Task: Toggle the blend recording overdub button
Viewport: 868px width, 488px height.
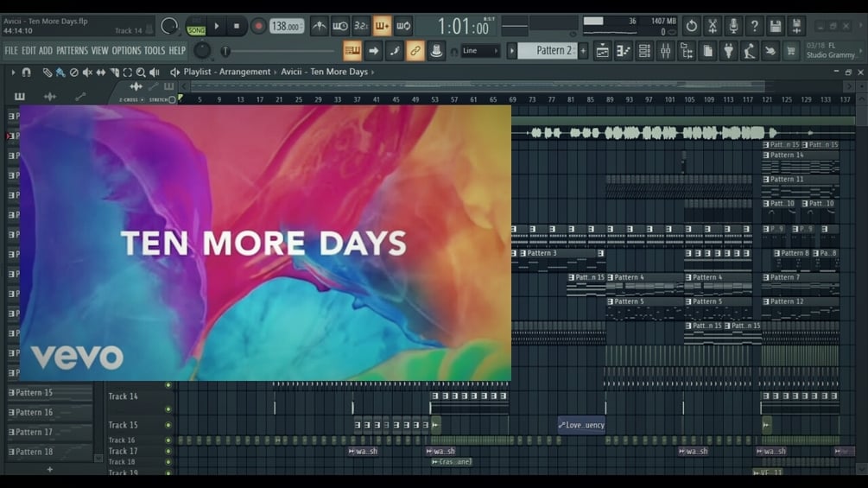Action: click(x=382, y=25)
